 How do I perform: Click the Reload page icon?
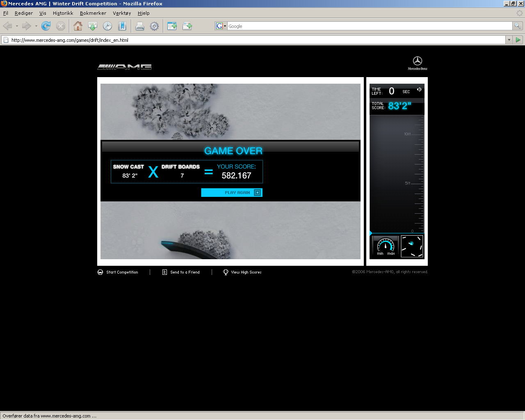pos(46,26)
